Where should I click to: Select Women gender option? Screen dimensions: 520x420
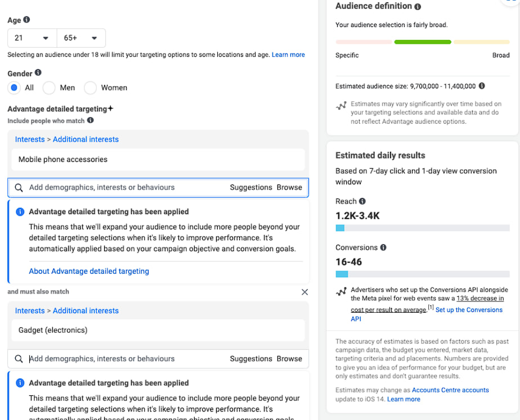90,88
